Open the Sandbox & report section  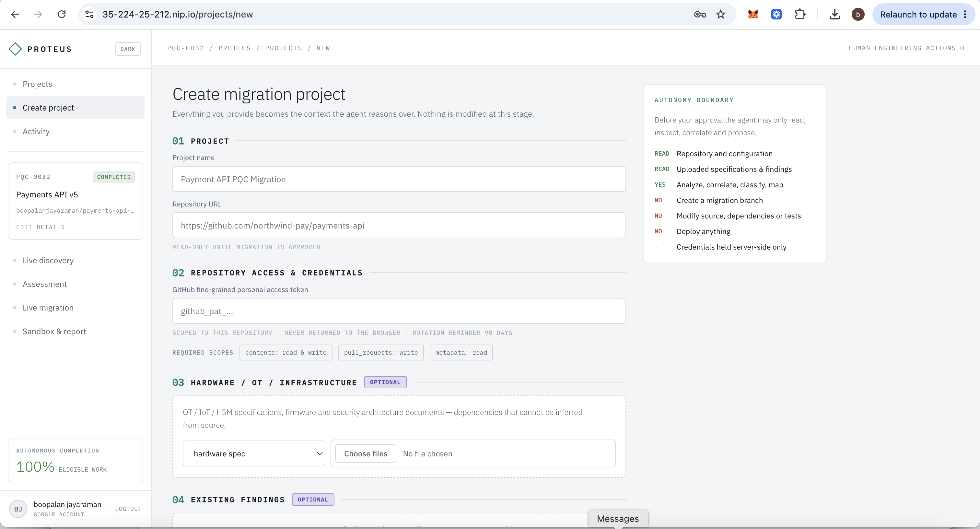[x=54, y=331]
